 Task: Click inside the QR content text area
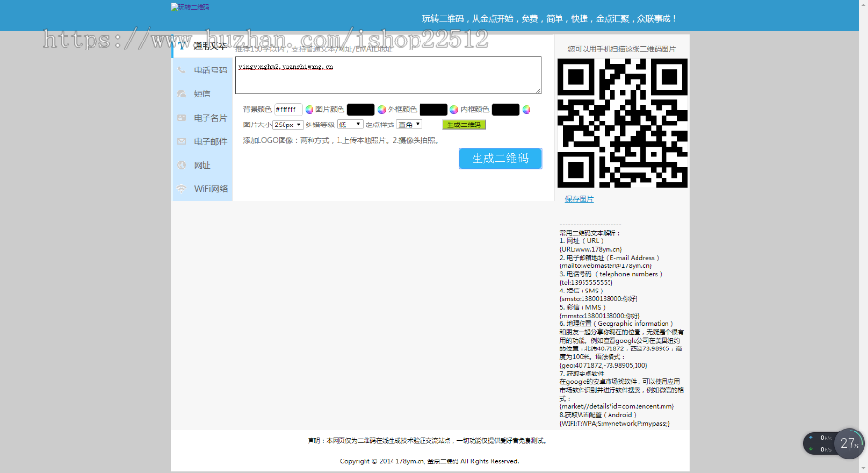point(388,74)
